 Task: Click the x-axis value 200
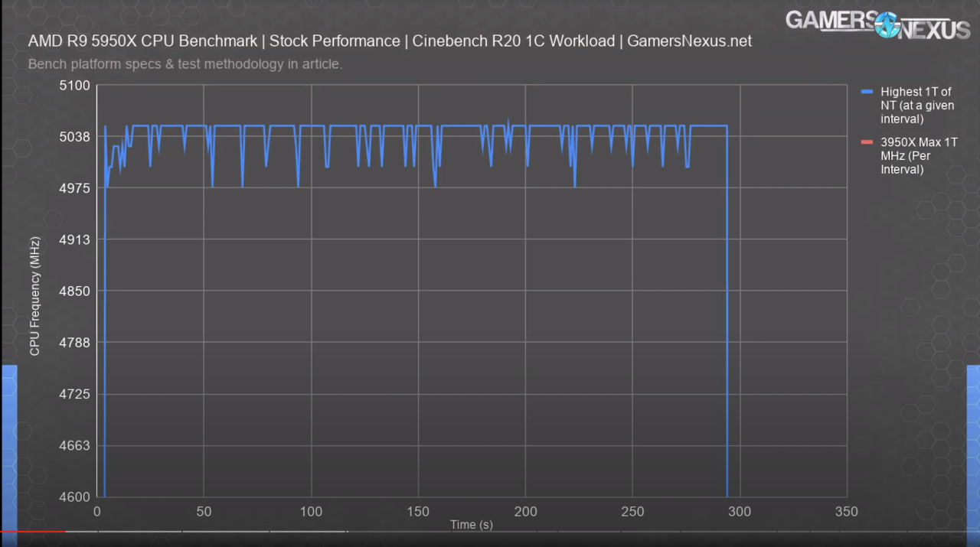pos(525,511)
